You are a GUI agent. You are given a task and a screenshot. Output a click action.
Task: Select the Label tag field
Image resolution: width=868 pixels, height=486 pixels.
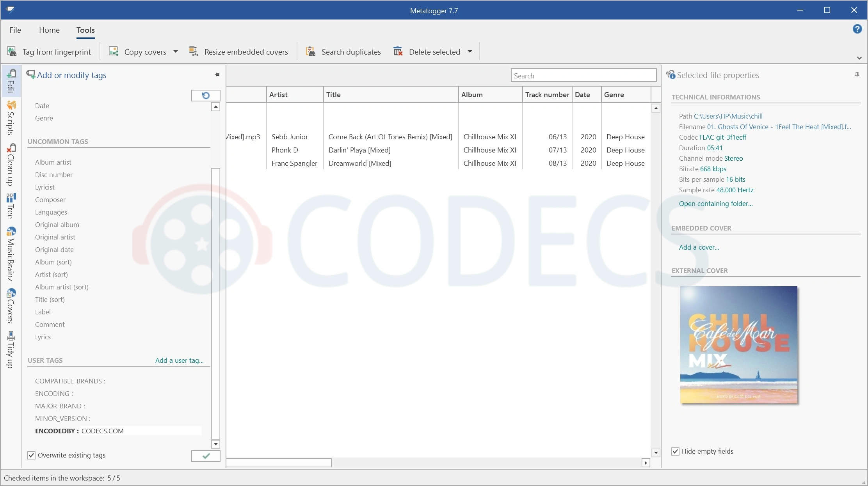point(43,312)
